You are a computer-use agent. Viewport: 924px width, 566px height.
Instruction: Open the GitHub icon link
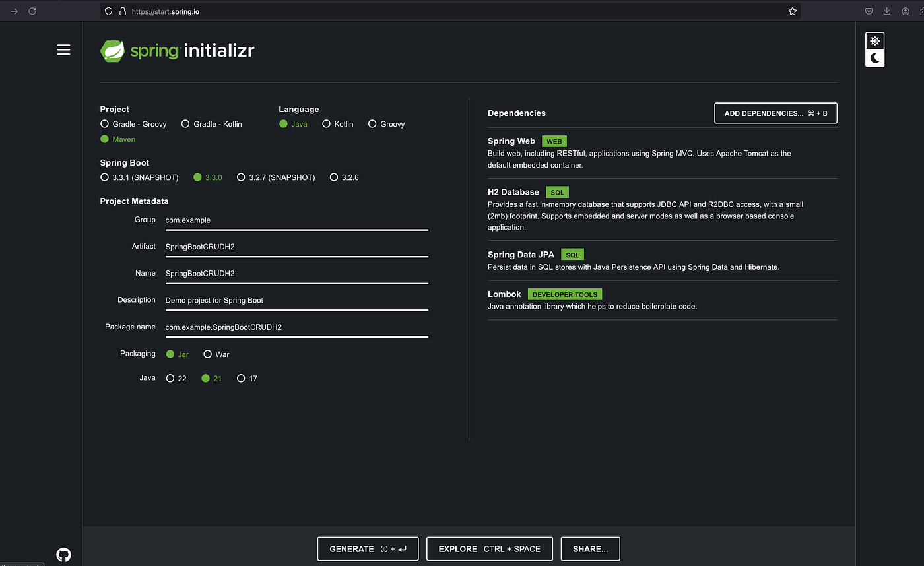(63, 554)
